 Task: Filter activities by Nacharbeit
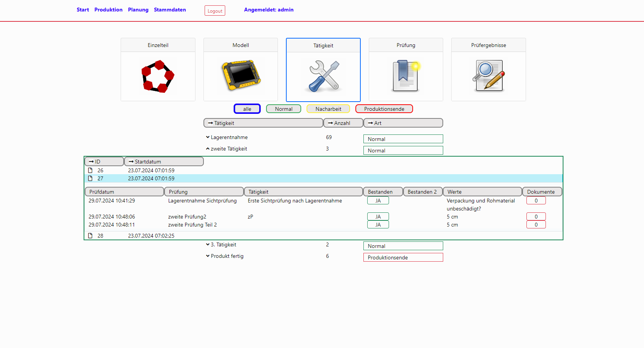click(328, 109)
